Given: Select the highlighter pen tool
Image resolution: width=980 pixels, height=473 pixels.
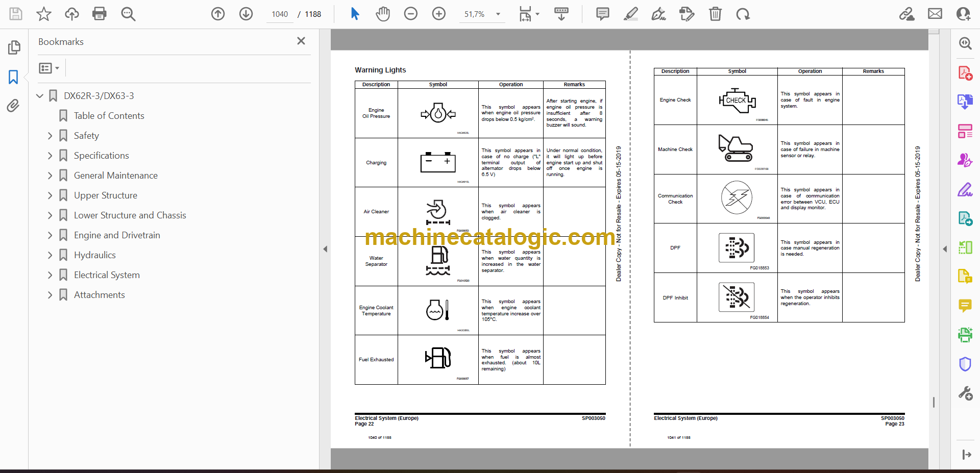Looking at the screenshot, I should 631,14.
